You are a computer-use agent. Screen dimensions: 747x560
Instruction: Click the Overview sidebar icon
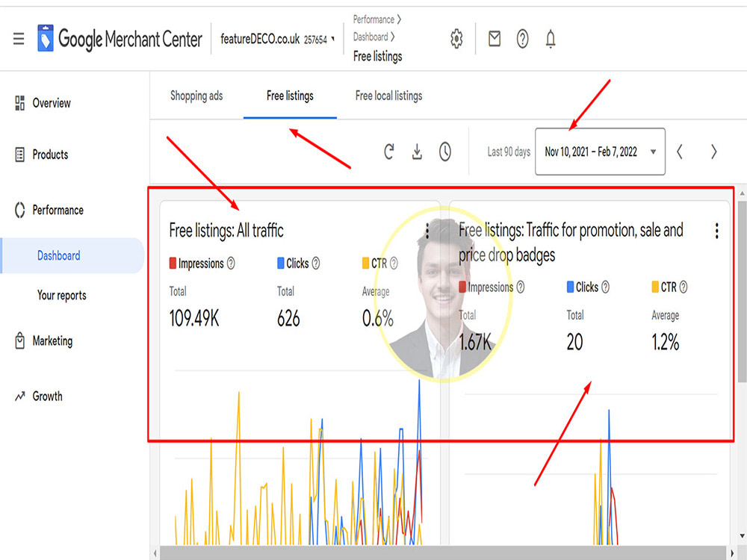(20, 103)
